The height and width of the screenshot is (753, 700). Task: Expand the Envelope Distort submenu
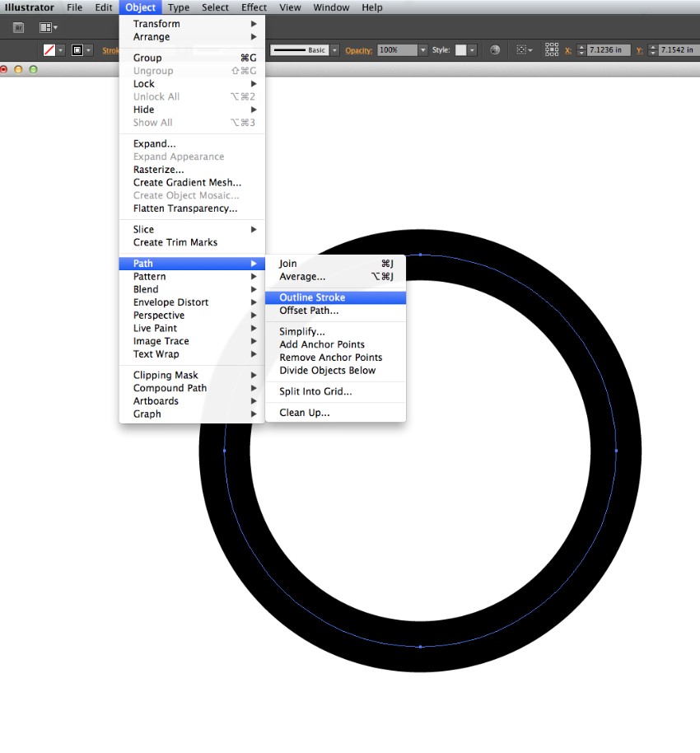tap(192, 302)
